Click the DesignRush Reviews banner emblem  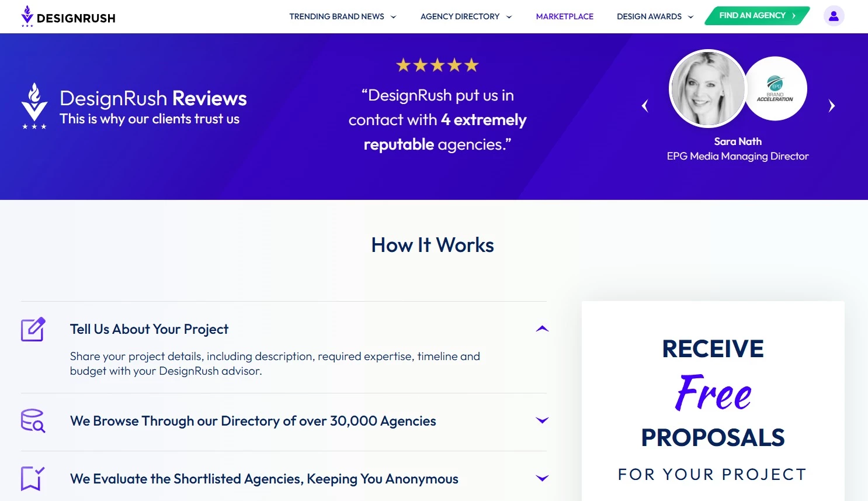[x=34, y=106]
